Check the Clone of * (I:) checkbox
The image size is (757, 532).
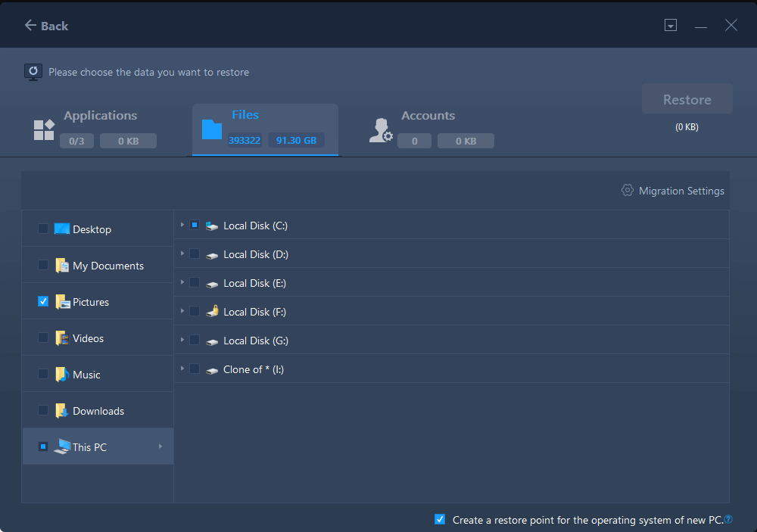(x=195, y=369)
